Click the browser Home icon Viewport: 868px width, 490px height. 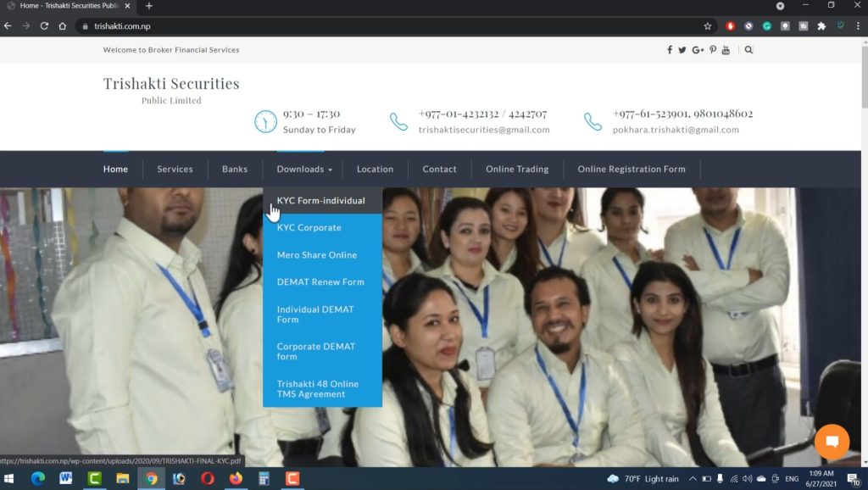click(x=63, y=26)
